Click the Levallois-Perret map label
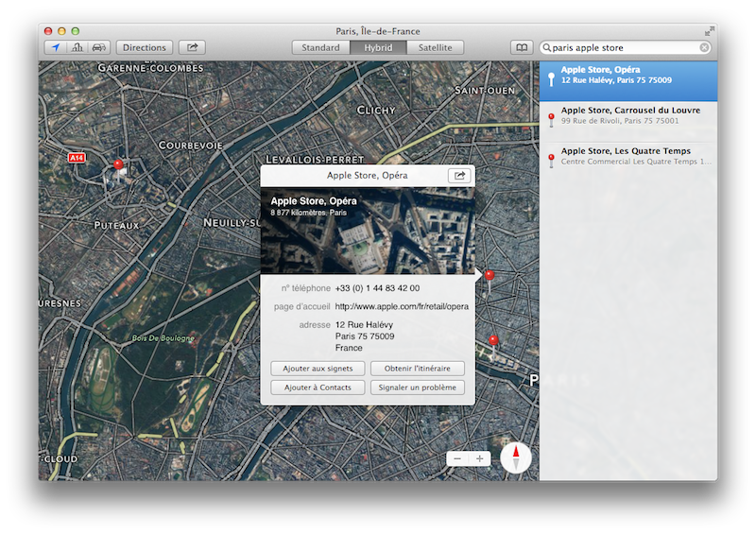 click(315, 159)
